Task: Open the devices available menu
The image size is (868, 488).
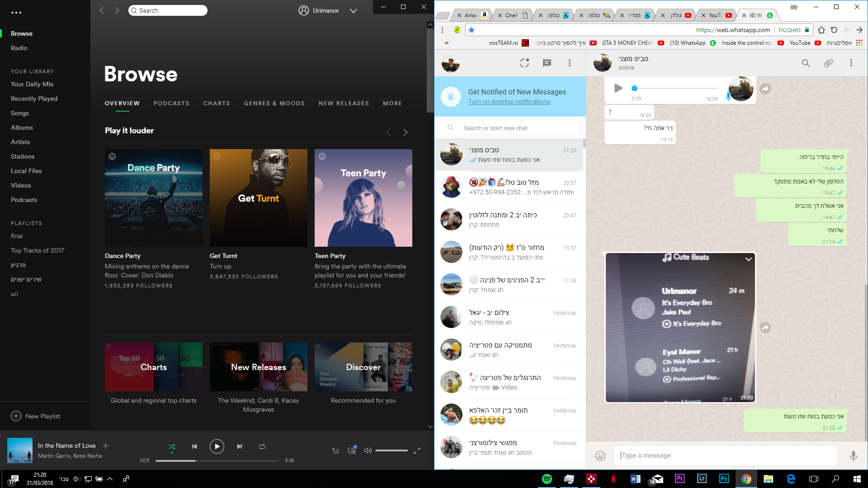Action: coord(352,450)
